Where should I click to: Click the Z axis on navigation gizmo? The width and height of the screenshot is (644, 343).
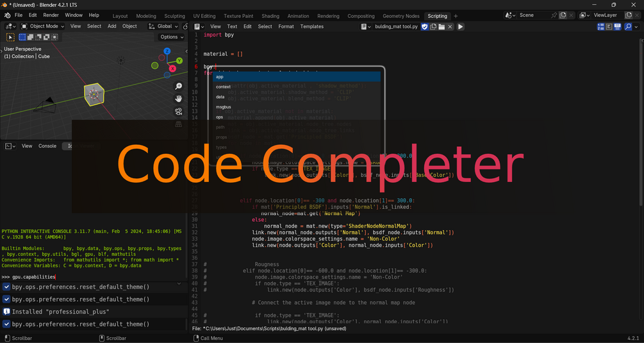(167, 51)
